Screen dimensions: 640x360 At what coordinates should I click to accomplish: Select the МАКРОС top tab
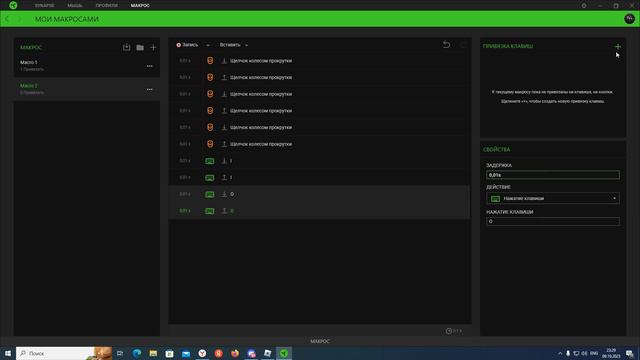coord(140,6)
